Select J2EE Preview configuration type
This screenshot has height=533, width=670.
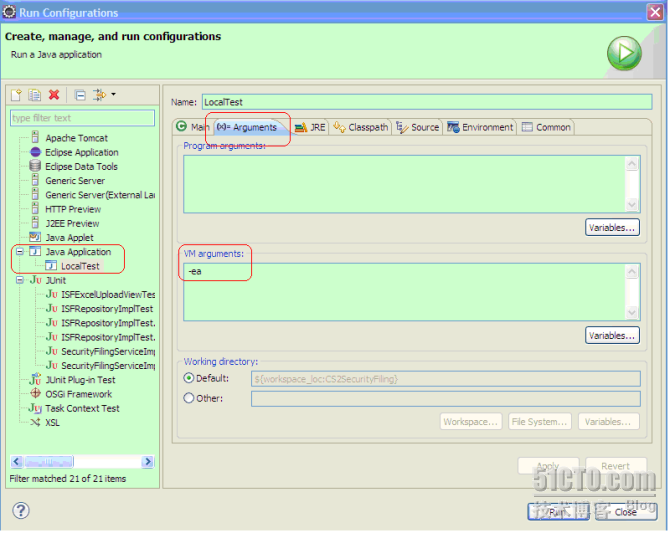coord(72,224)
